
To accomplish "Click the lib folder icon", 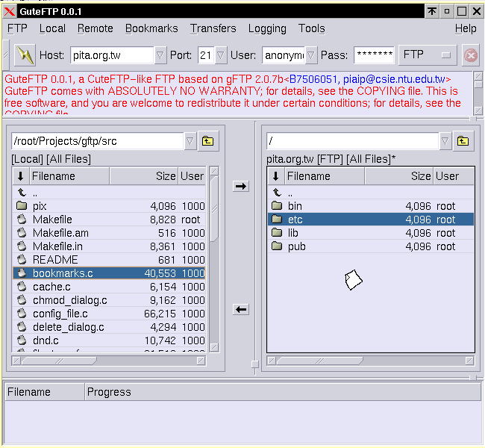I will click(277, 232).
